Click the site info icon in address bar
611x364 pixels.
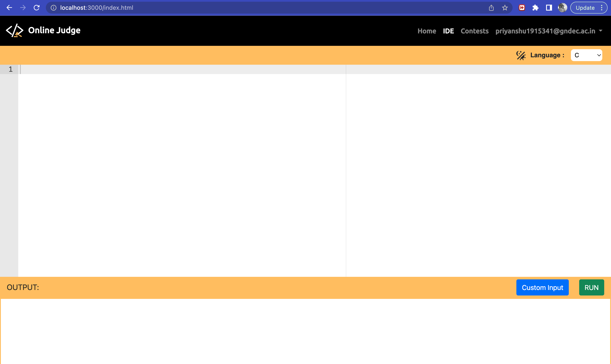53,8
